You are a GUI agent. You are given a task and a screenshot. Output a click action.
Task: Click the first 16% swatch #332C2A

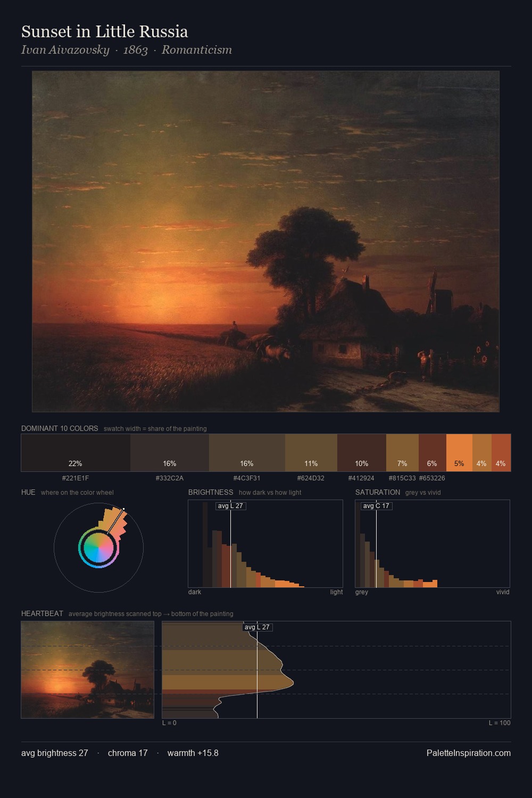pos(170,453)
